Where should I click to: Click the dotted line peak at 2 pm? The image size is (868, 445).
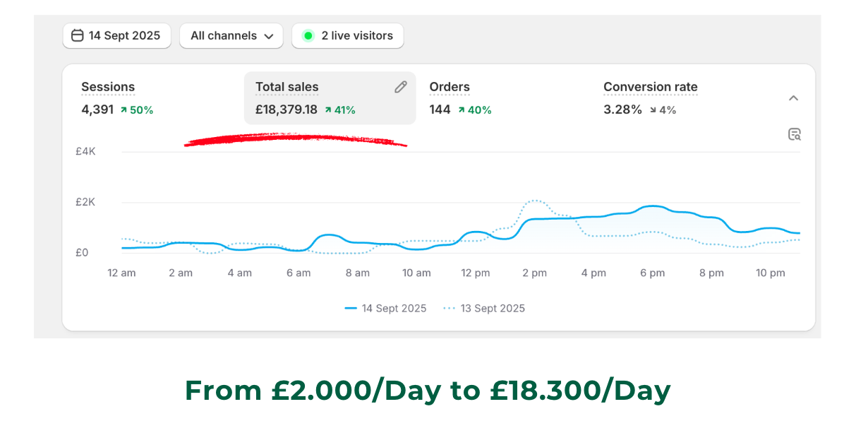[x=536, y=201]
